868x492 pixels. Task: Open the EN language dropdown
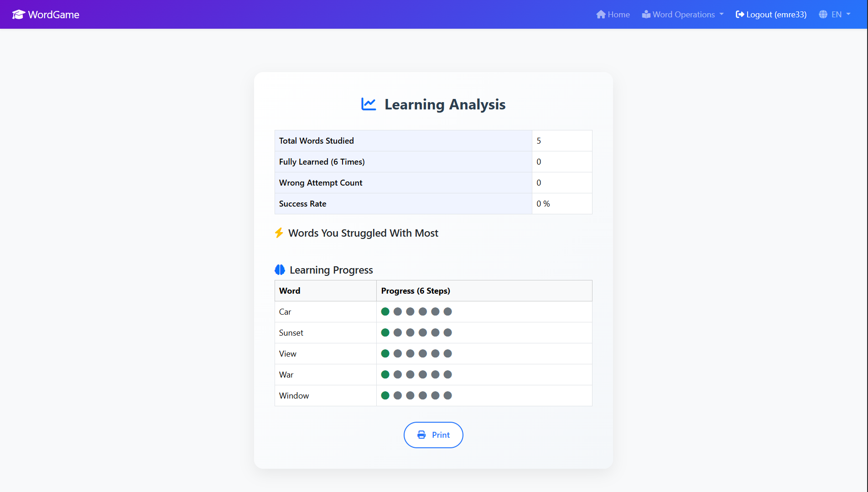pyautogui.click(x=837, y=15)
